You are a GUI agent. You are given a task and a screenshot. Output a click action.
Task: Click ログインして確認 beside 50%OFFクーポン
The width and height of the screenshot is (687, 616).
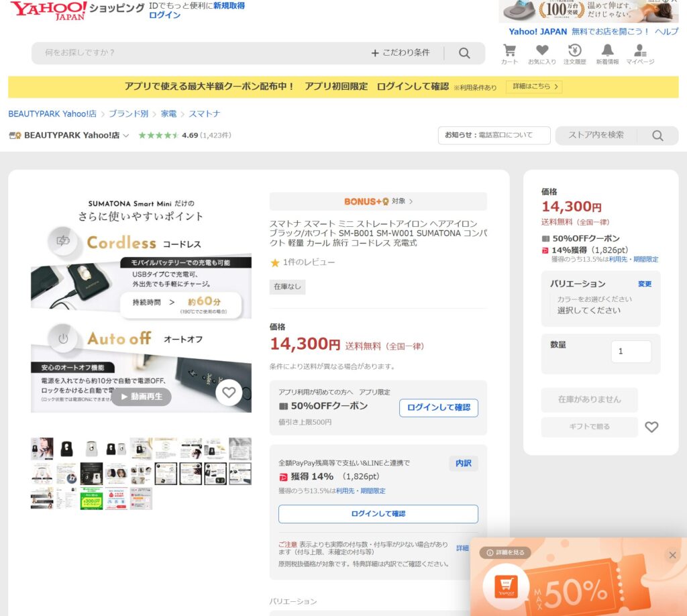click(x=439, y=408)
